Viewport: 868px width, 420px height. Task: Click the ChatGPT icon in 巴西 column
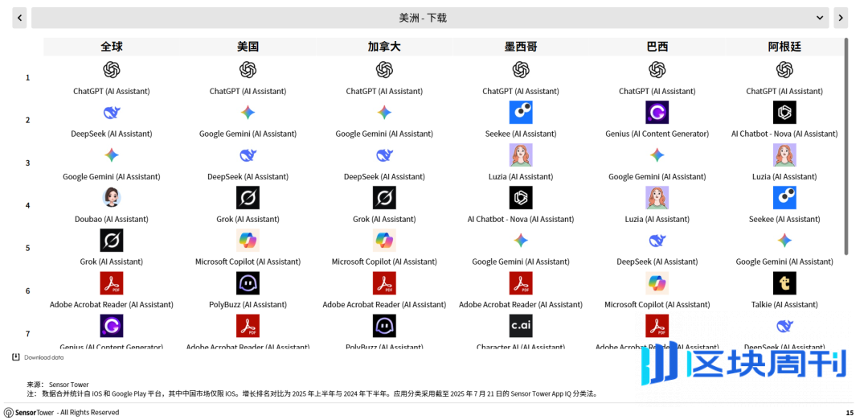point(657,70)
